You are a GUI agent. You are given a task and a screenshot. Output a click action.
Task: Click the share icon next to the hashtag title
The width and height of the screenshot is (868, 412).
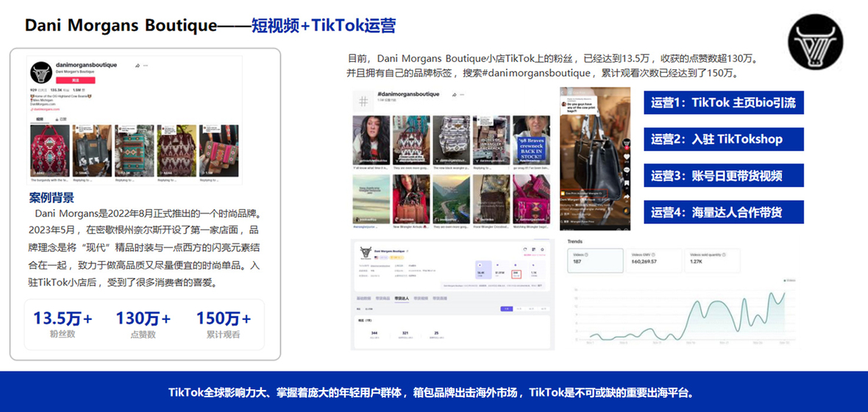(x=455, y=95)
